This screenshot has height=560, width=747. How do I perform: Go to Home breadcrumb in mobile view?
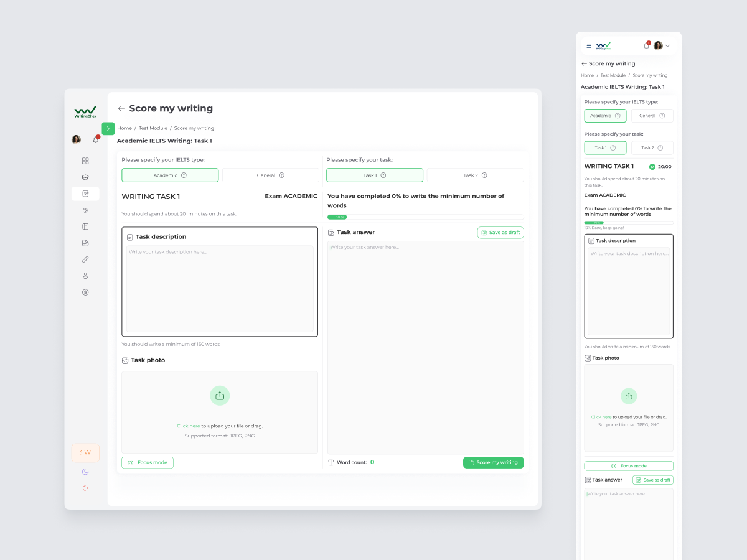pos(588,75)
